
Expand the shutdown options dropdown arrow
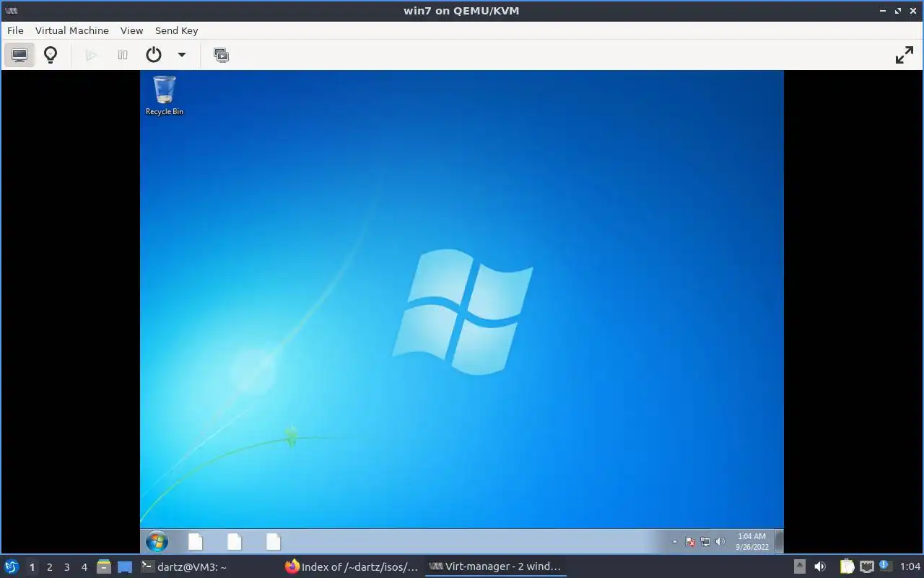coord(182,55)
